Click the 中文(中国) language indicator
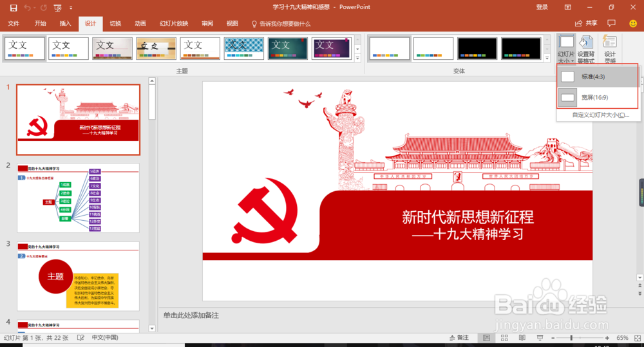This screenshot has height=347, width=644. pyautogui.click(x=105, y=337)
